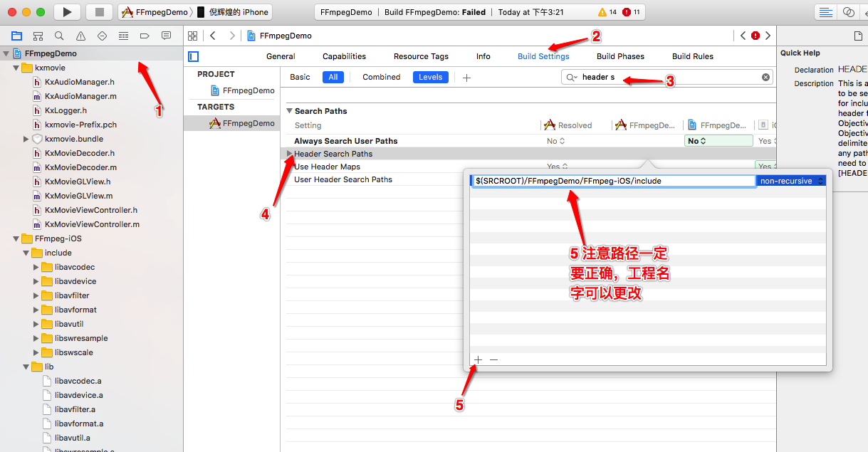The width and height of the screenshot is (868, 452).
Task: Open the File inspector document icon
Action: (859, 36)
